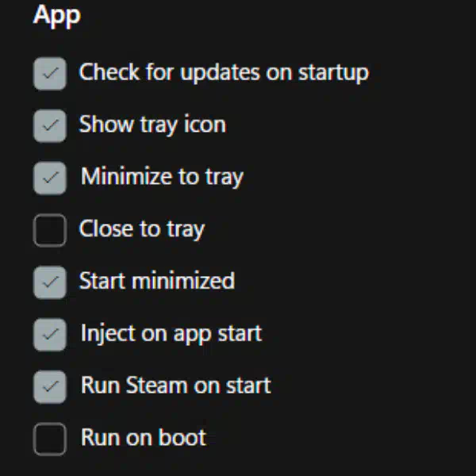Click the checkmark icon beside Show tray icon

click(x=51, y=125)
